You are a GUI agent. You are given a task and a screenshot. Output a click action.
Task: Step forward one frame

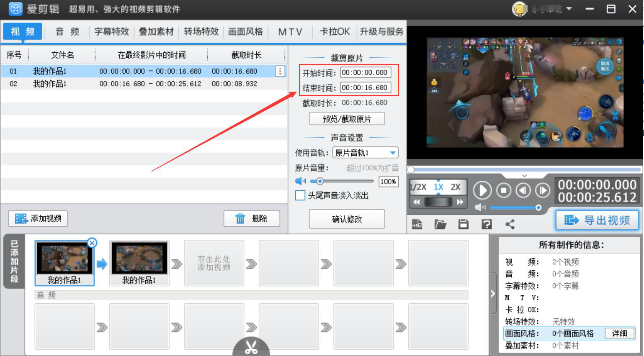pyautogui.click(x=542, y=191)
